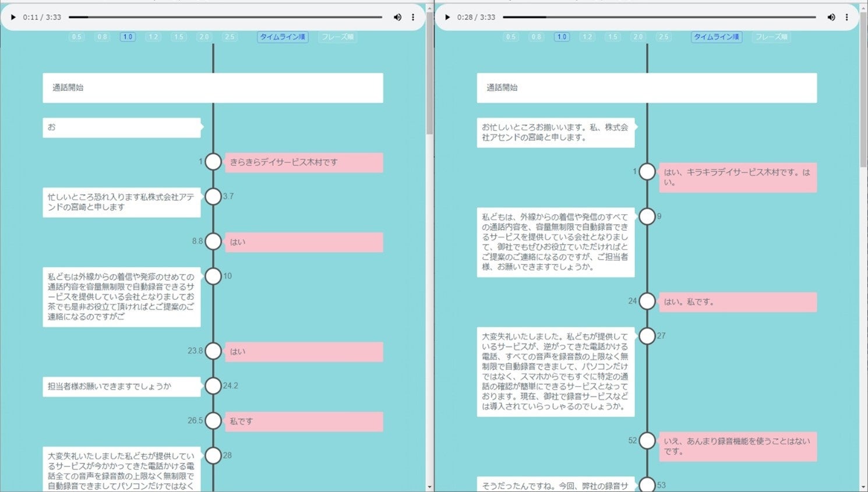Set left panel speed to 1.2
The height and width of the screenshot is (492, 868).
(153, 37)
